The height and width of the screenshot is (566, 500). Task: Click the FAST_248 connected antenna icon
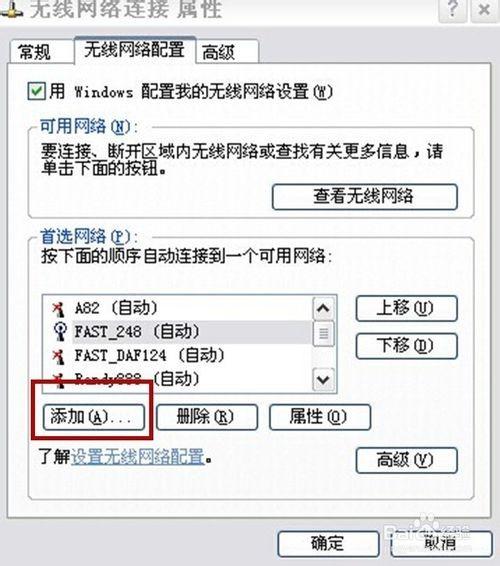click(60, 331)
